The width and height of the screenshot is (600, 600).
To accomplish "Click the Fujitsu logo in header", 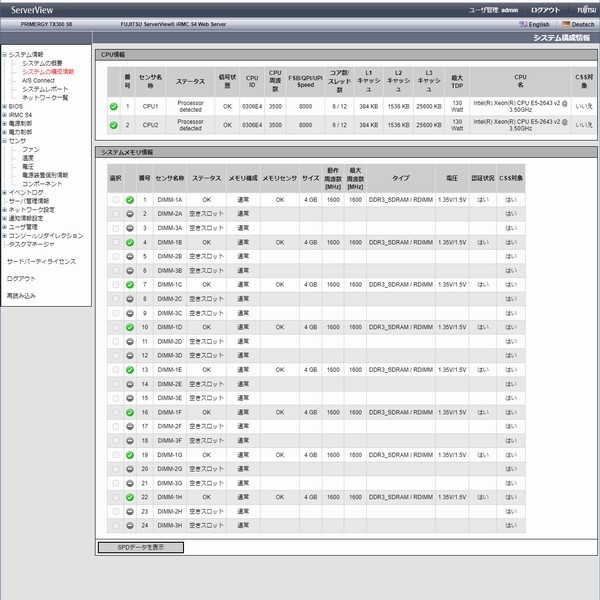I will pyautogui.click(x=587, y=10).
